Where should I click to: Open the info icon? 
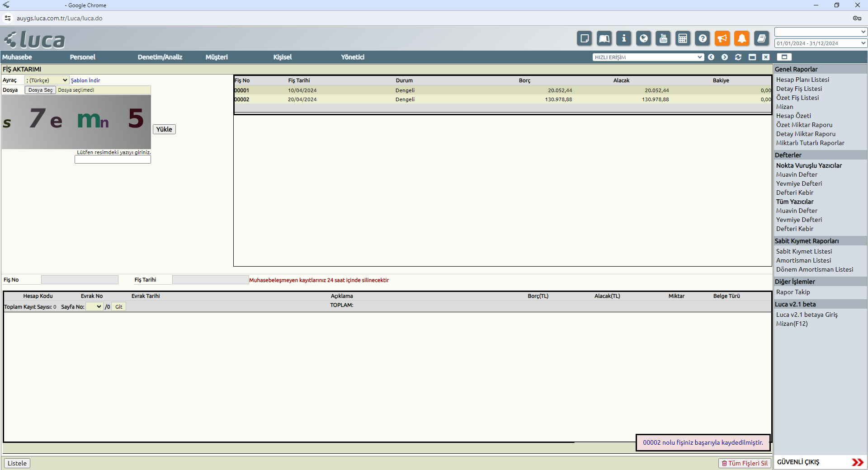click(624, 38)
